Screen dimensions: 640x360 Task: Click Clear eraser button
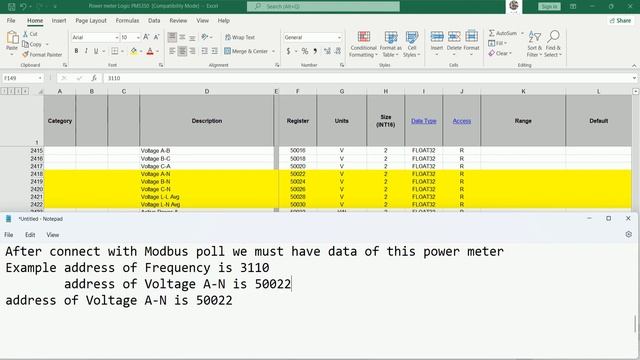tap(500, 53)
